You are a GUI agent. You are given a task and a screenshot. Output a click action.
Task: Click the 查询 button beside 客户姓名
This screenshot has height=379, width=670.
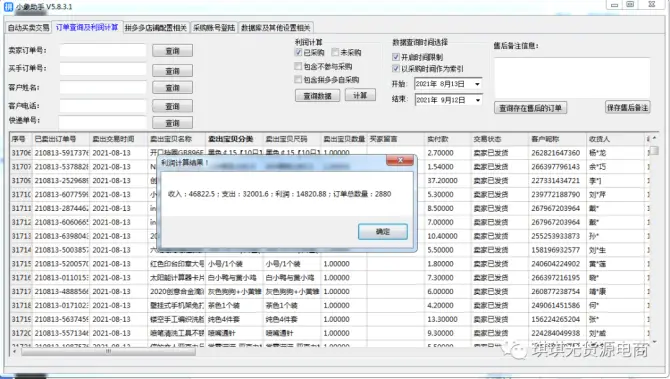173,88
